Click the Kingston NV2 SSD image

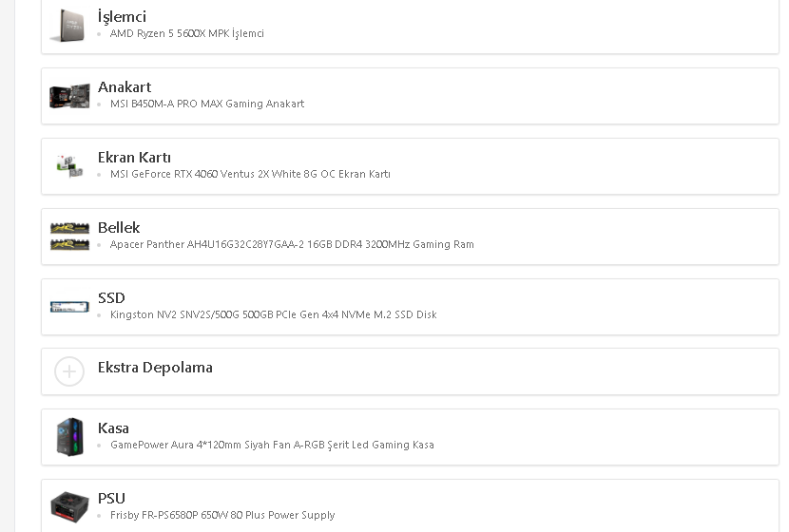click(x=69, y=306)
